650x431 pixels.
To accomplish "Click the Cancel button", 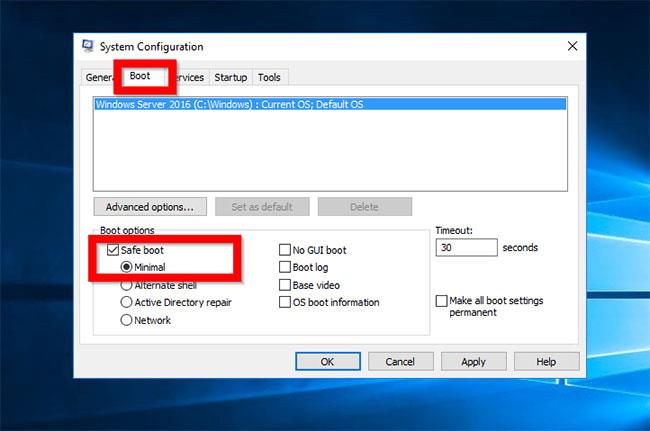I will [400, 361].
